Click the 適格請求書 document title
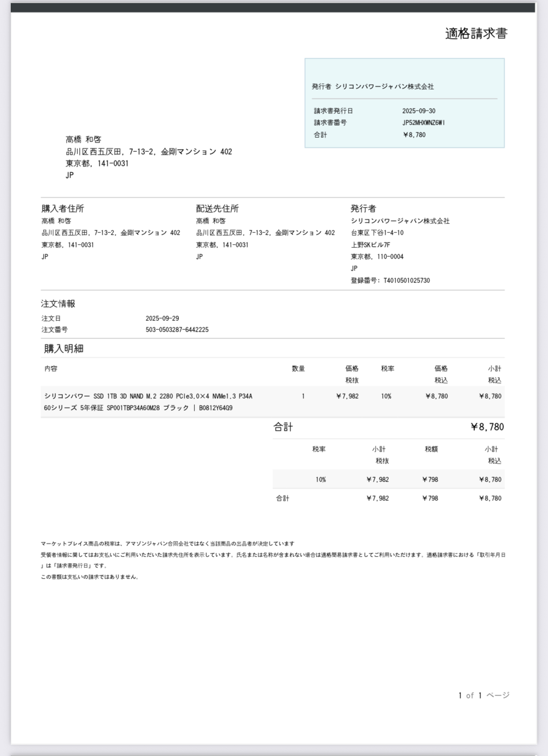Screen dimensions: 548x756 coord(476,34)
